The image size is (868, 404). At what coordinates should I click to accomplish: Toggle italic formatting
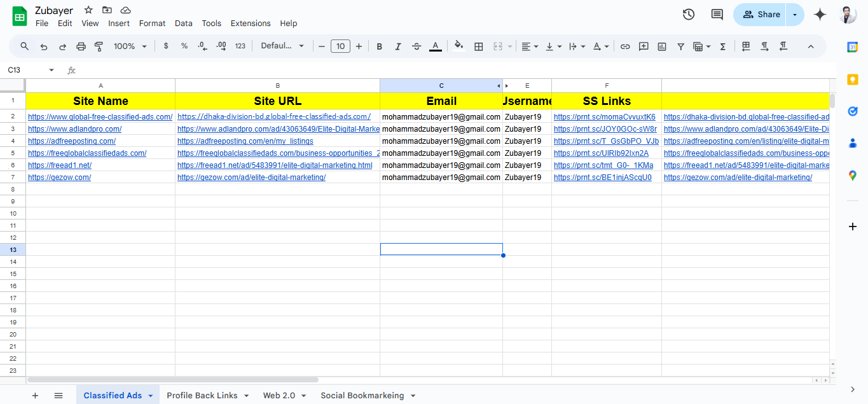398,46
